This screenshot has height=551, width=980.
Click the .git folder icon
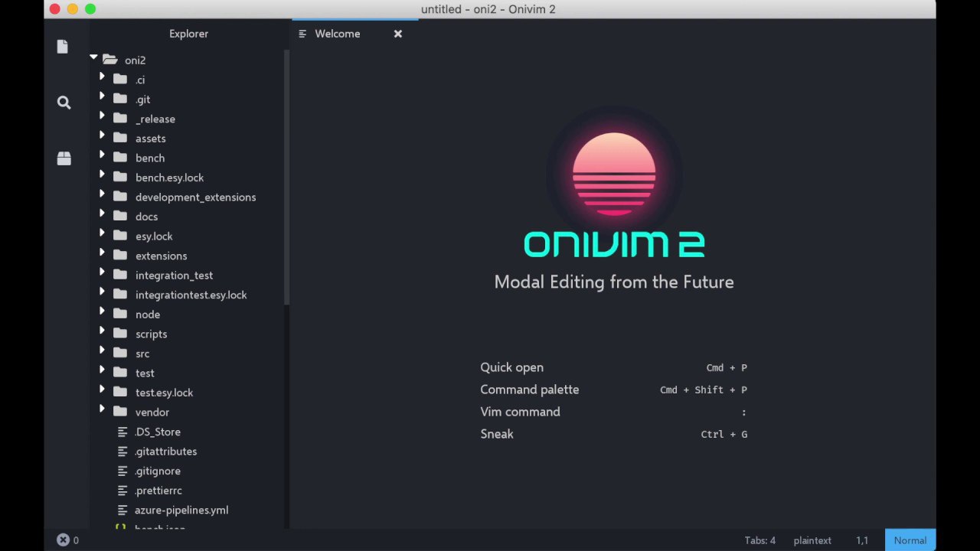[x=120, y=99]
